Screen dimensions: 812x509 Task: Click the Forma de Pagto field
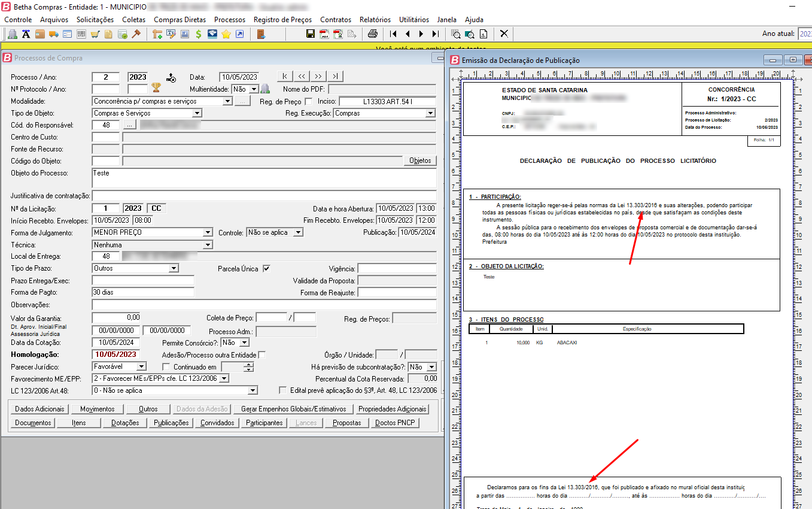[143, 292]
